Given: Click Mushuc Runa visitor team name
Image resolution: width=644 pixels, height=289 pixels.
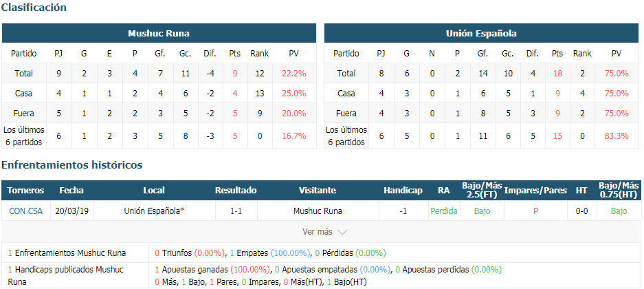Looking at the screenshot, I should pos(318,211).
